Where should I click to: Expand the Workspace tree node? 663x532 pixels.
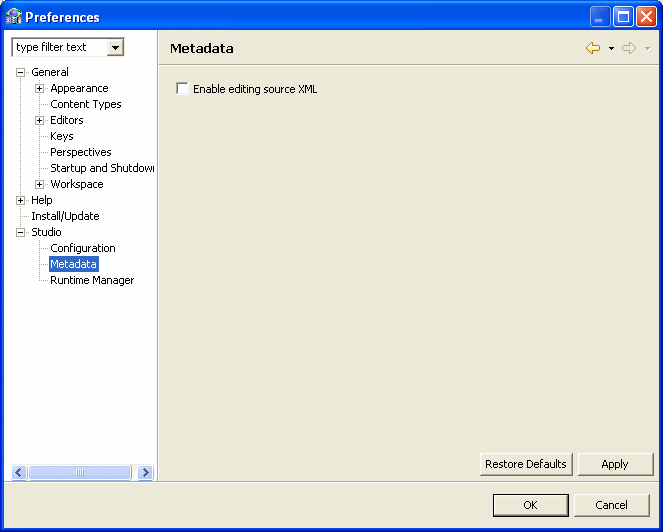[x=40, y=184]
